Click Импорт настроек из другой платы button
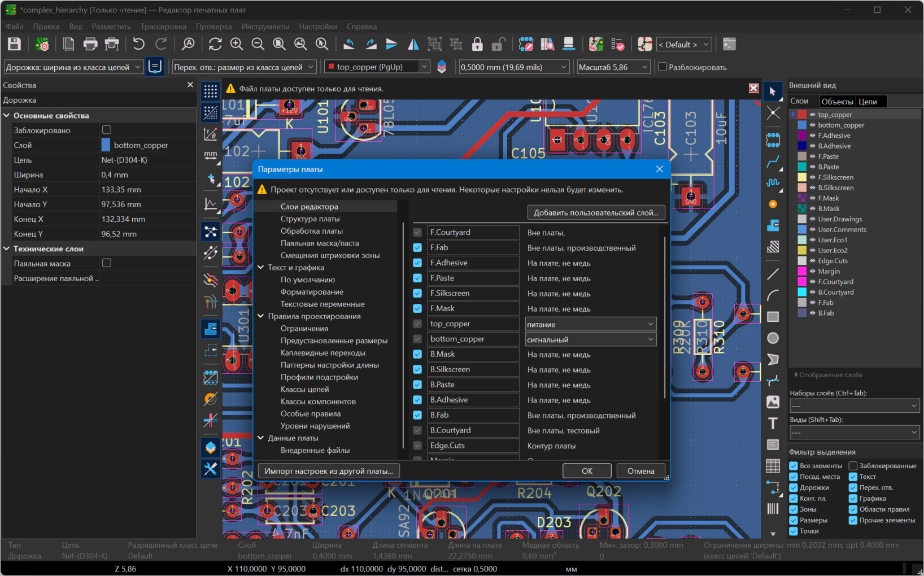924x576 pixels. (329, 471)
